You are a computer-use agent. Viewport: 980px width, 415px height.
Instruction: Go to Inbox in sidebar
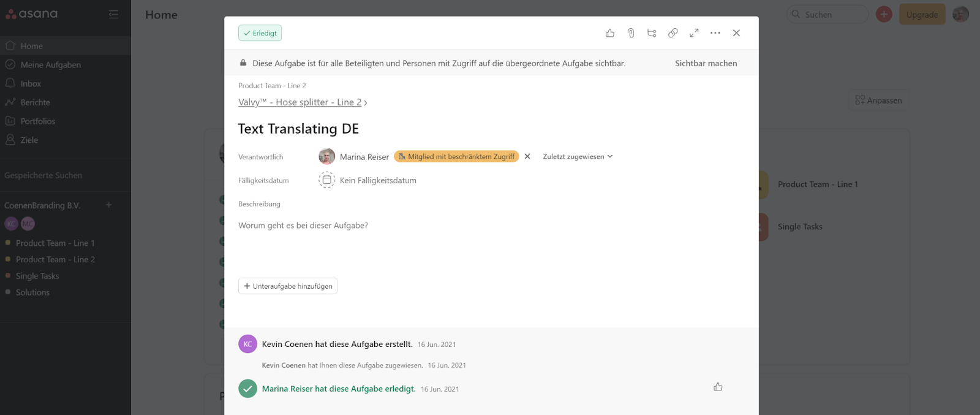click(x=31, y=83)
